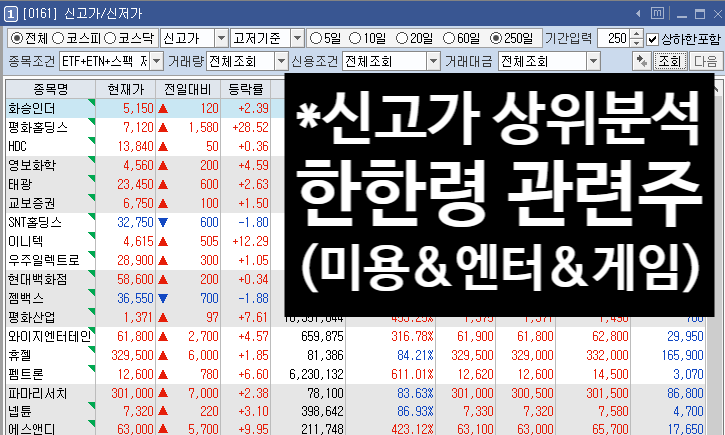725x435 pixels.
Task: Close the 신고가/신저가 window
Action: [718, 14]
